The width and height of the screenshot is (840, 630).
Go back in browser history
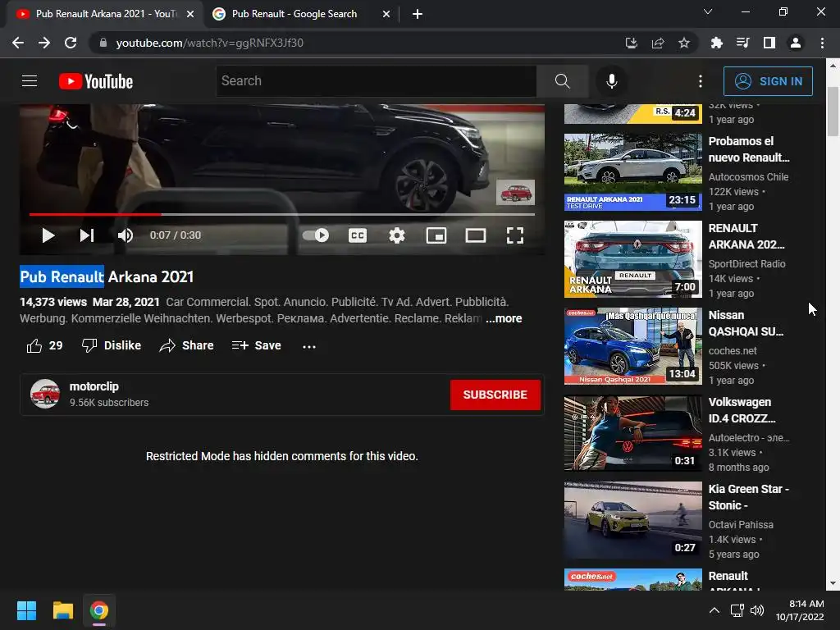(18, 43)
